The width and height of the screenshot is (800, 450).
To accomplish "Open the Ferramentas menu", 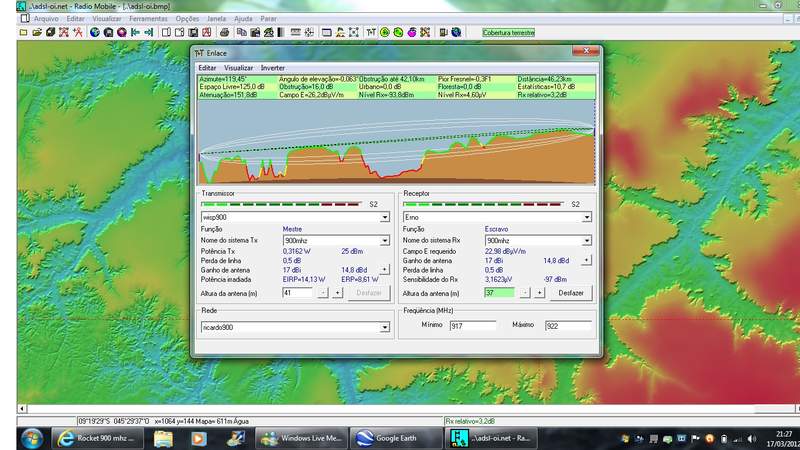I will click(x=148, y=18).
